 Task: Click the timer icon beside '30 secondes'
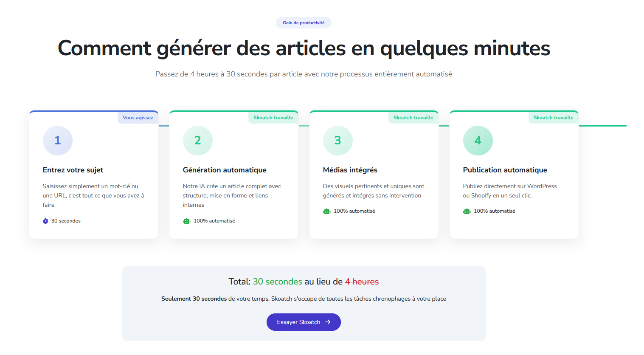pos(45,220)
